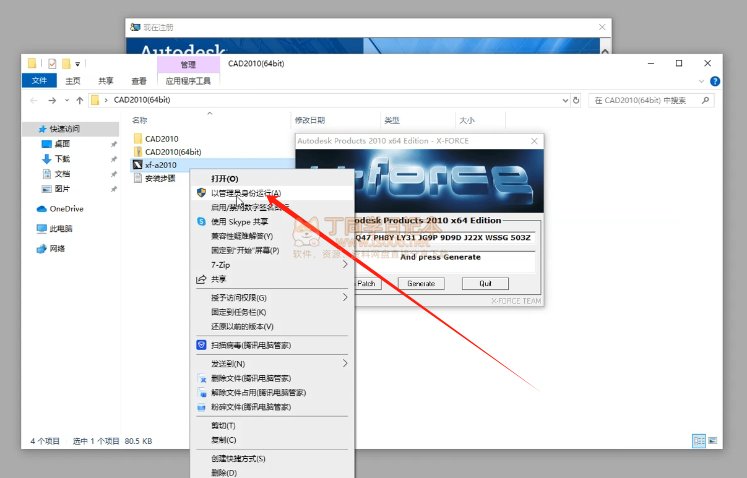
Task: Choose 还原以前的版本(V)
Action: click(272, 326)
